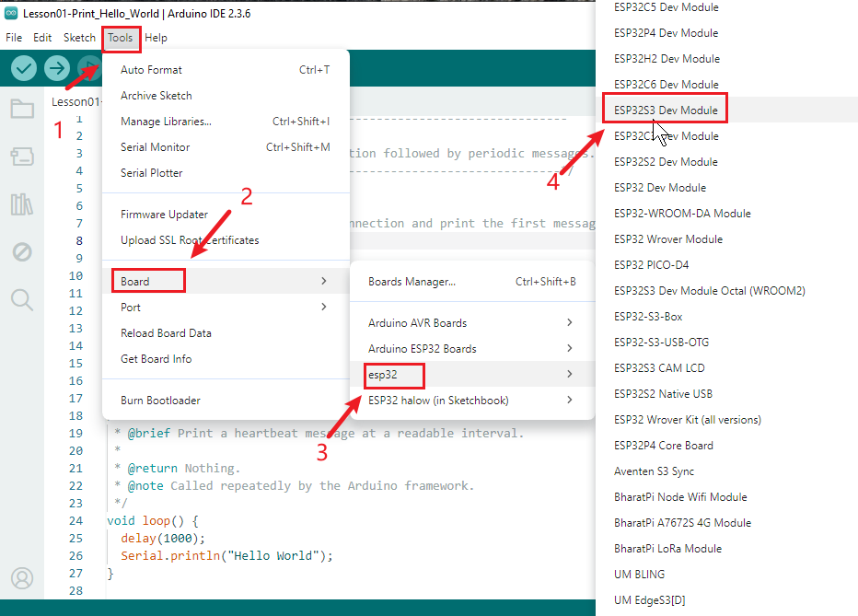Select Archive Sketch

pyautogui.click(x=226, y=95)
